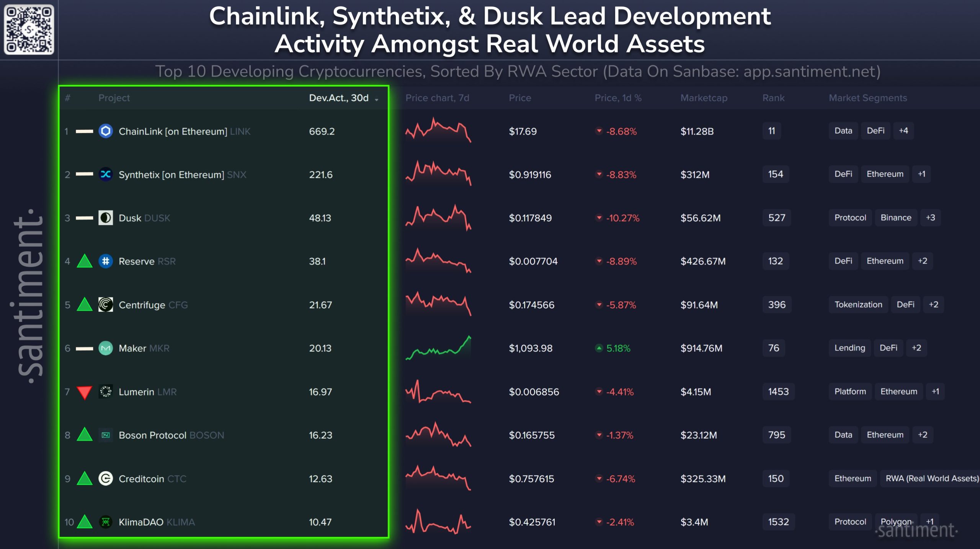
Task: Click the Synthetix SNX logo icon
Action: click(106, 174)
